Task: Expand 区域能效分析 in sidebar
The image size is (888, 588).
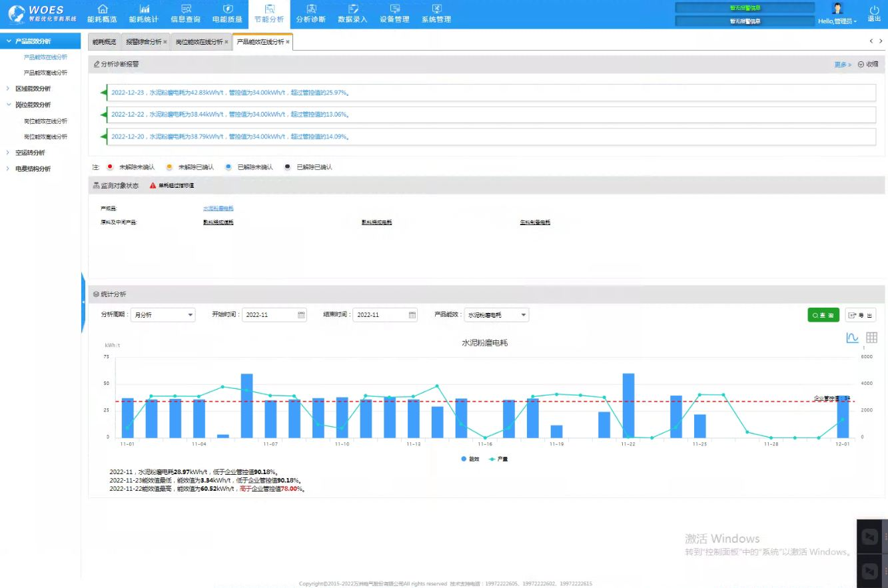Action: coord(33,89)
